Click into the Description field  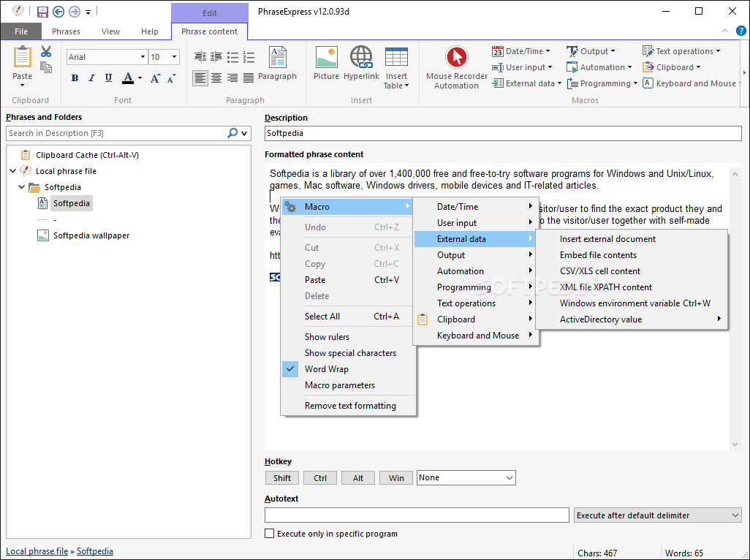pos(503,133)
